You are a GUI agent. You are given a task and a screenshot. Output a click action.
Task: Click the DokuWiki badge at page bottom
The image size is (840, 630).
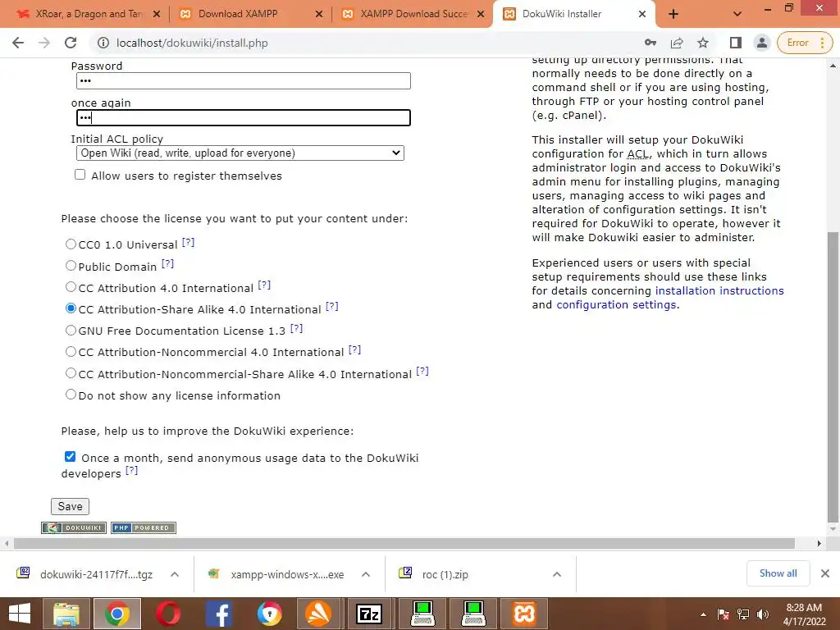click(74, 527)
